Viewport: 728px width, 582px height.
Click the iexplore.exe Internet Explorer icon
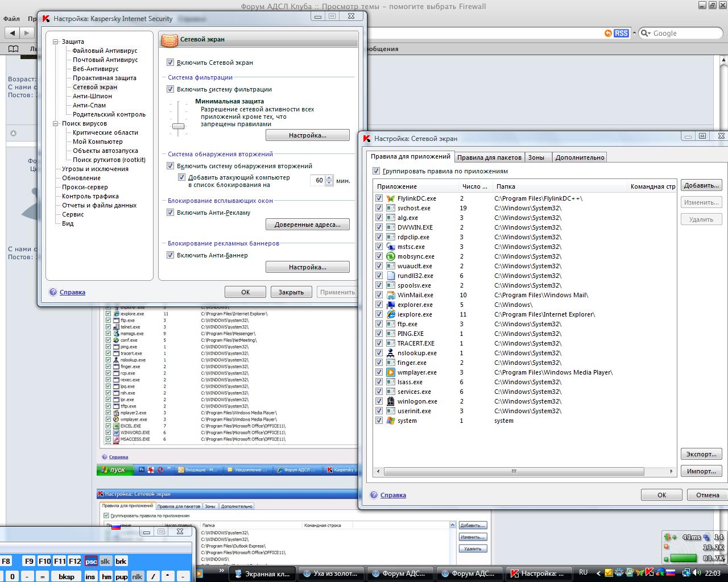tap(391, 314)
